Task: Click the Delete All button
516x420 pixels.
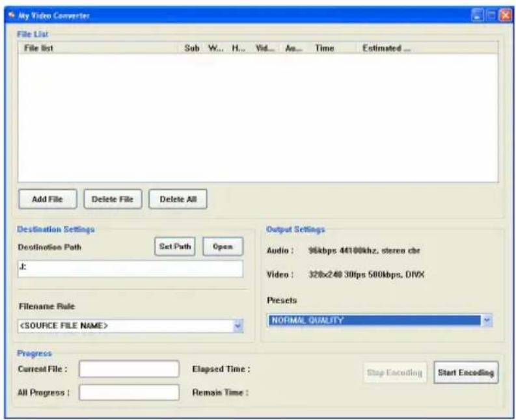Action: click(x=178, y=199)
